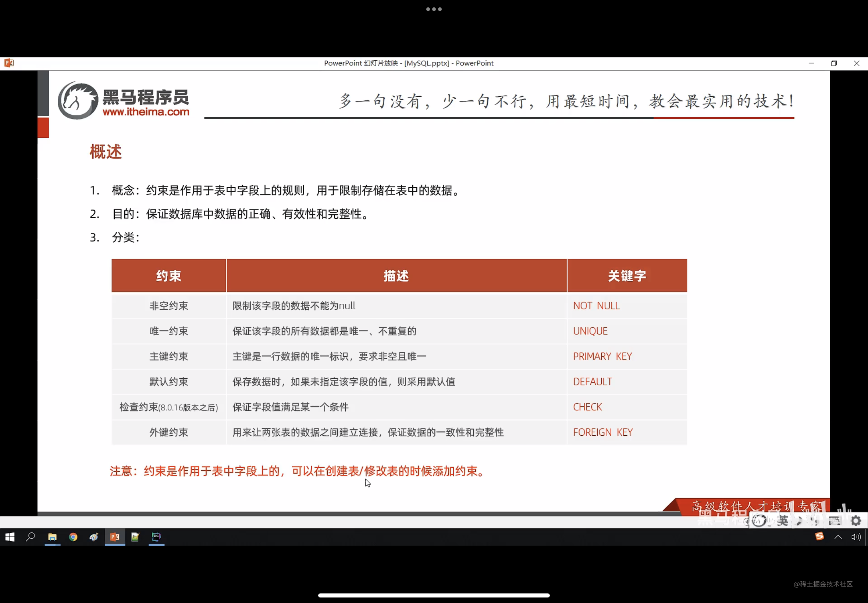868x603 pixels.
Task: Click the www.itheima.com link in logo
Action: pos(146,112)
